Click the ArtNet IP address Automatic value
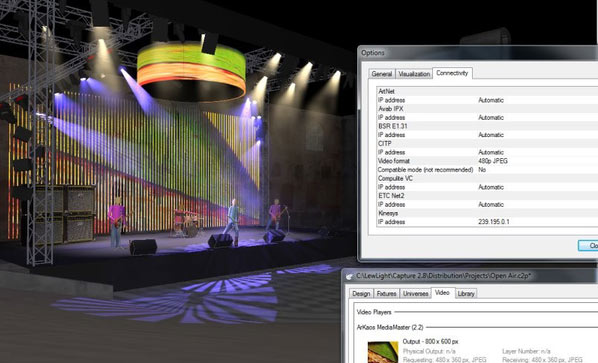Viewport: 598px width, 363px height. pyautogui.click(x=491, y=100)
